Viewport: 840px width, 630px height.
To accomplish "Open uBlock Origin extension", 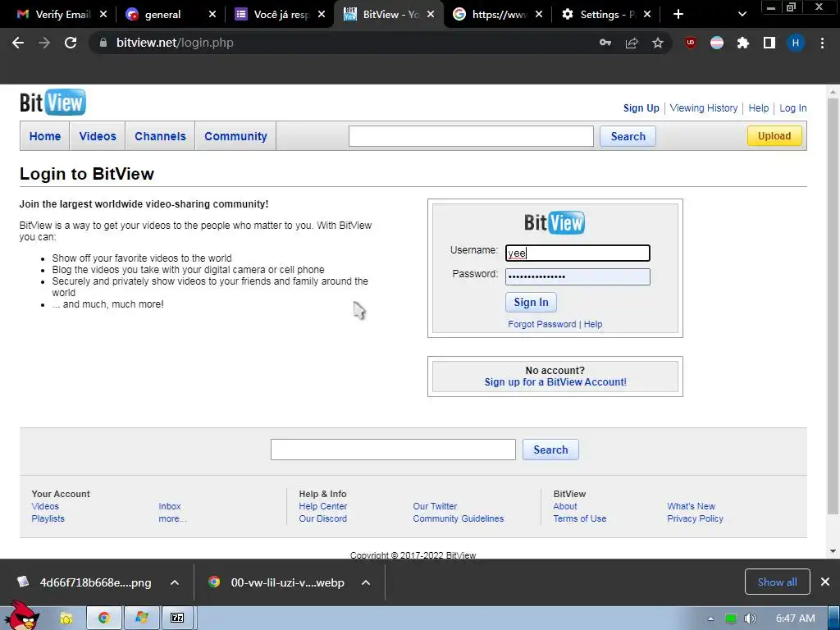I will tap(691, 43).
